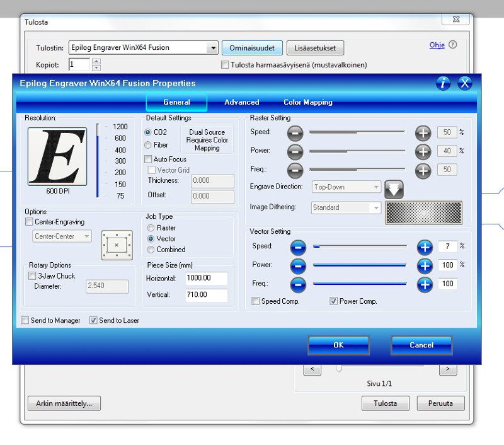Click Cancel in Properties dialog
Image resolution: width=504 pixels, height=445 pixels.
(x=421, y=345)
